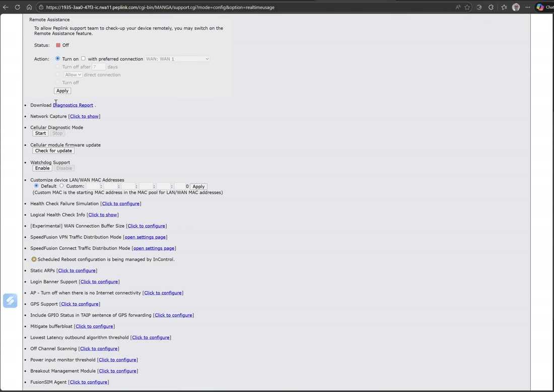This screenshot has height=392, width=554.
Task: Open the Copilot Chat button
Action: 544,7
